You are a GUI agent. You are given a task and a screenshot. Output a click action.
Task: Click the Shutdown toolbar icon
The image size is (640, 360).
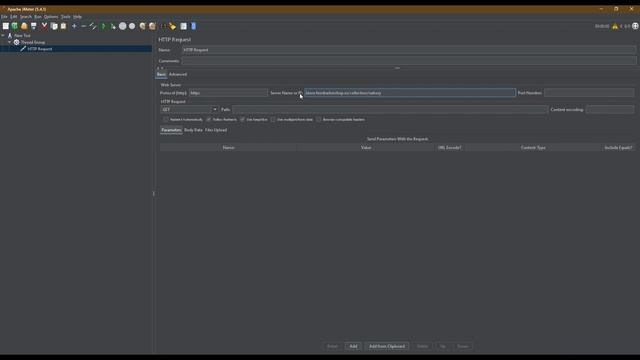132,26
